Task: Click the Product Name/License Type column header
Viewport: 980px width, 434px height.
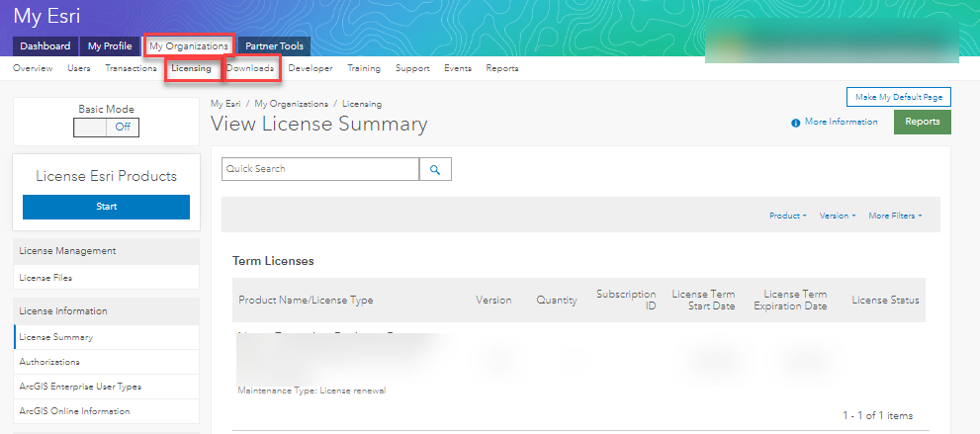Action: (306, 301)
